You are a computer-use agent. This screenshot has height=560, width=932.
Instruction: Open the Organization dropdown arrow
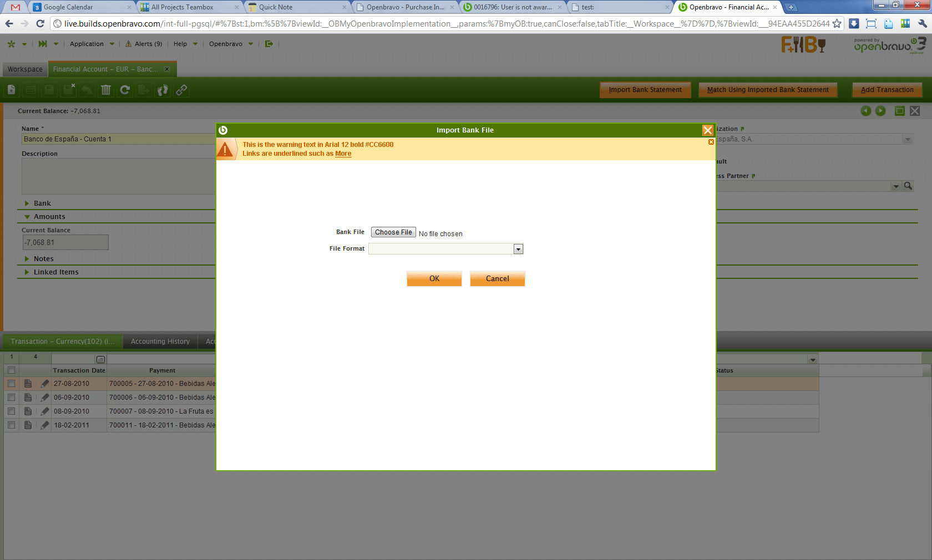pyautogui.click(x=908, y=139)
